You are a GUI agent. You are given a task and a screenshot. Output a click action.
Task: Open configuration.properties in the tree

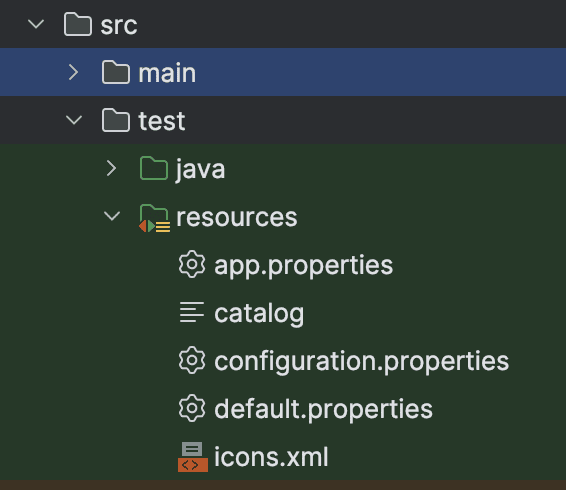[x=362, y=361]
